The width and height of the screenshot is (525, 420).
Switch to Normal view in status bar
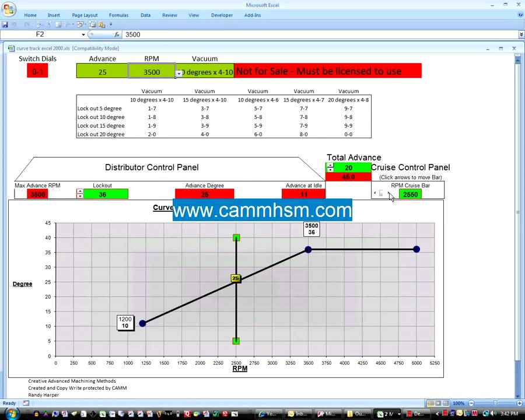coord(430,403)
